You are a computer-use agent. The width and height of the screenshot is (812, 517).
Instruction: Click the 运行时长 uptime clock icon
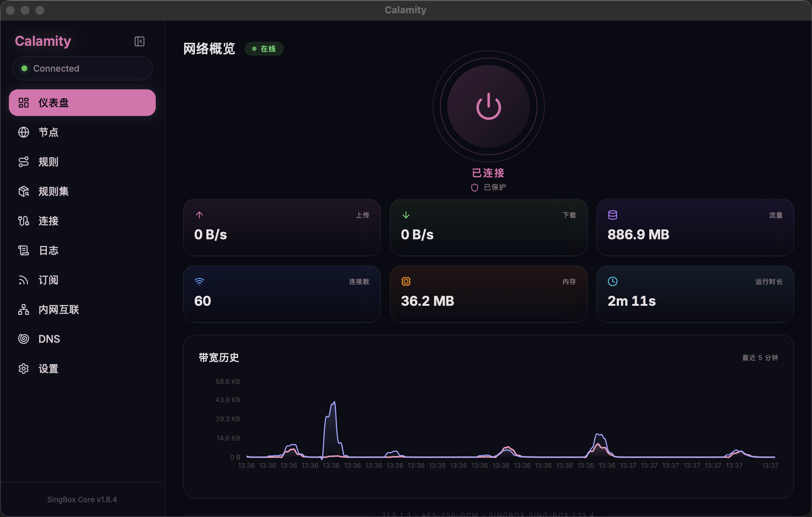point(612,281)
